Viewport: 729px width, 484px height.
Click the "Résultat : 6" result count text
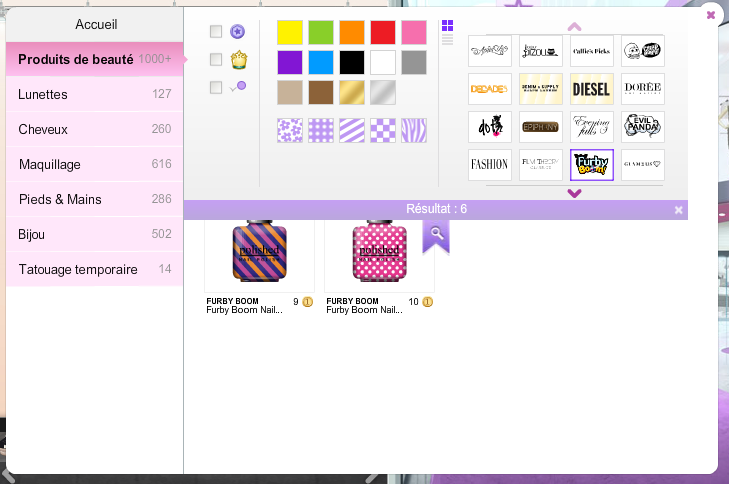coord(436,209)
